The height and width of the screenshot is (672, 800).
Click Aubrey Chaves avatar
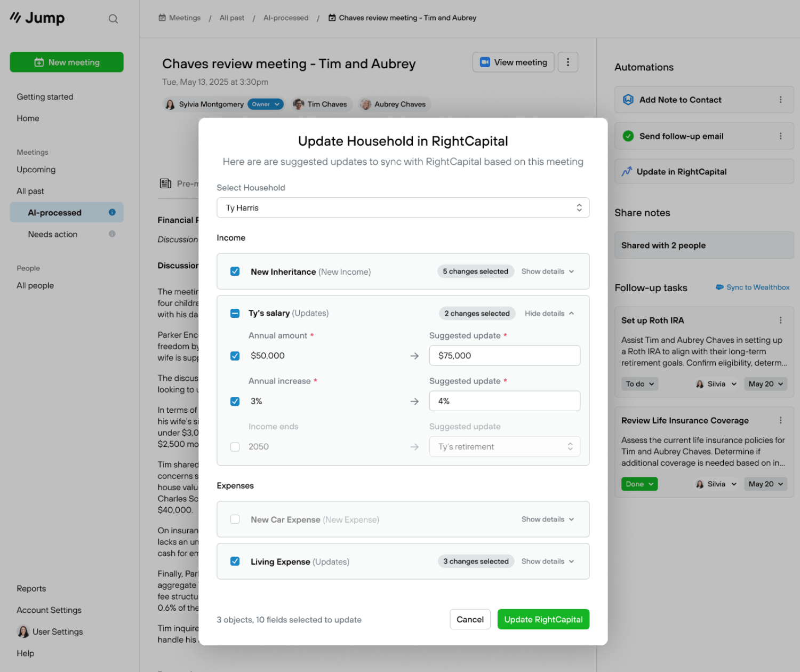pyautogui.click(x=365, y=105)
